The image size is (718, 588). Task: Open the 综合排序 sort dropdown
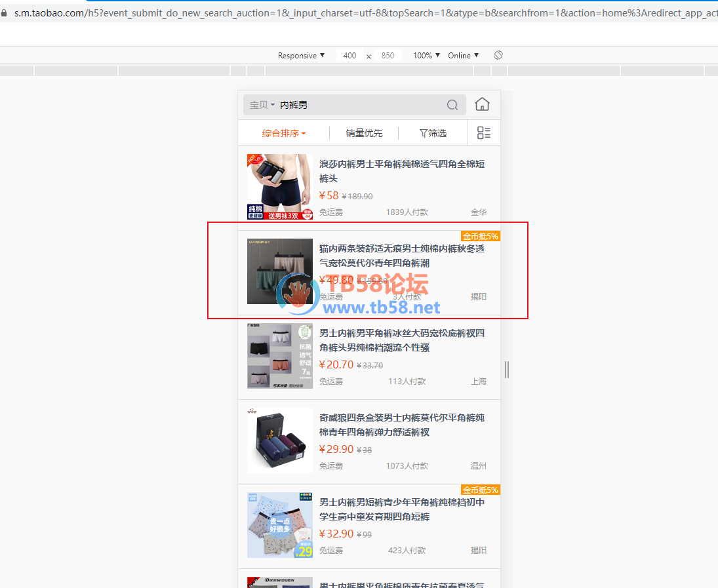283,133
